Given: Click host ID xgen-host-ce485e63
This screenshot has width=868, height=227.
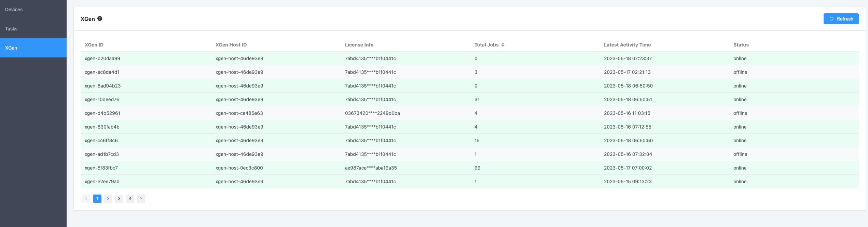Looking at the screenshot, I should pyautogui.click(x=239, y=113).
